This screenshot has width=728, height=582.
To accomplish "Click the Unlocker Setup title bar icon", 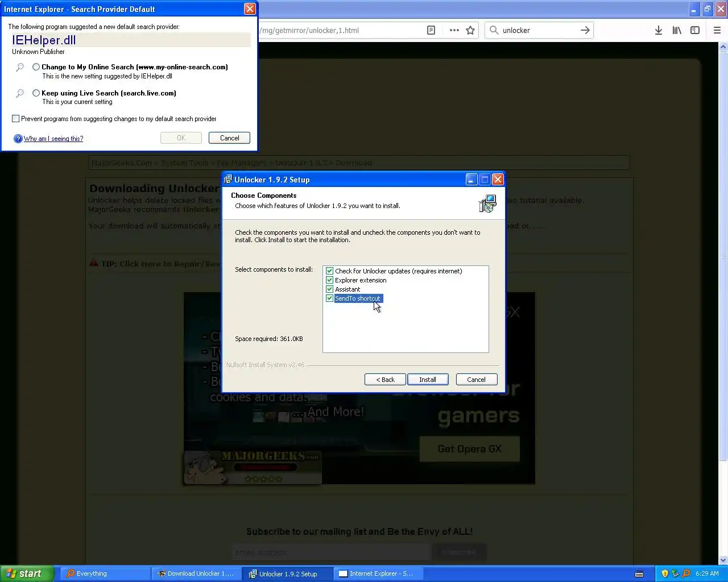I will pos(228,180).
